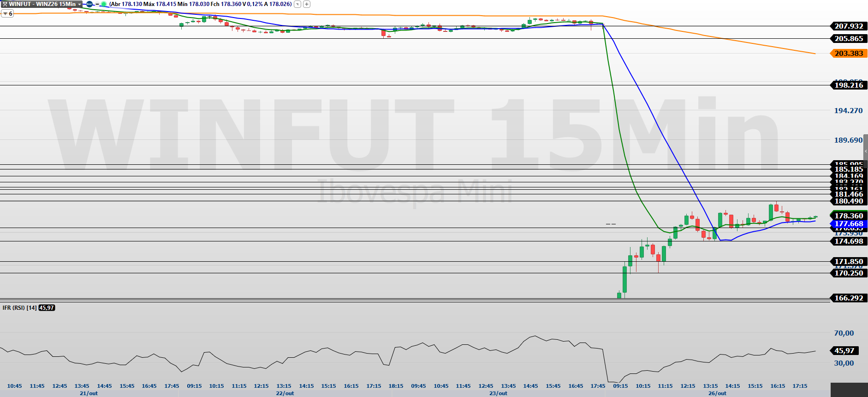This screenshot has height=397, width=868.
Task: Click the 180.490 price level label
Action: coord(849,201)
